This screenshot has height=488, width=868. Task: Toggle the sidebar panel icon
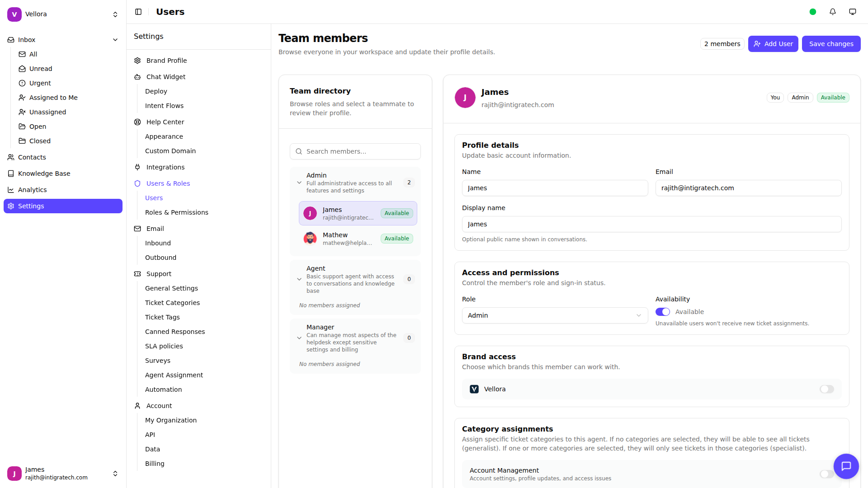click(138, 12)
